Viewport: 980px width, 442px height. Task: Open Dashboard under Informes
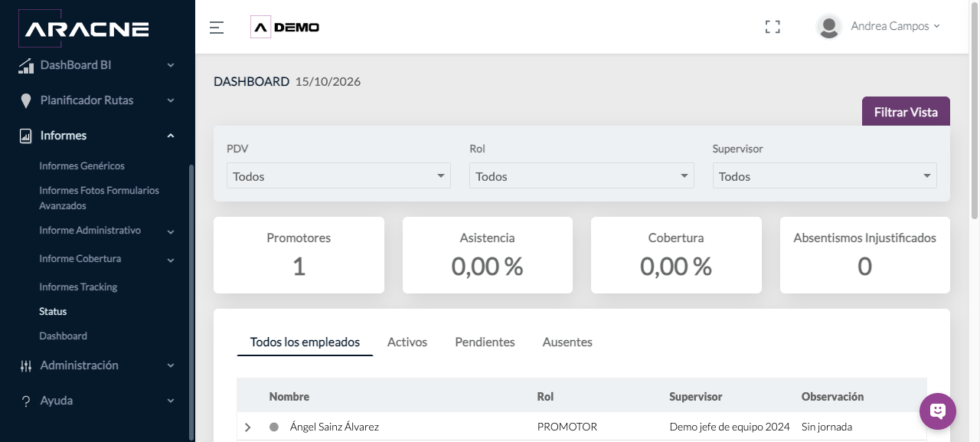(x=63, y=336)
